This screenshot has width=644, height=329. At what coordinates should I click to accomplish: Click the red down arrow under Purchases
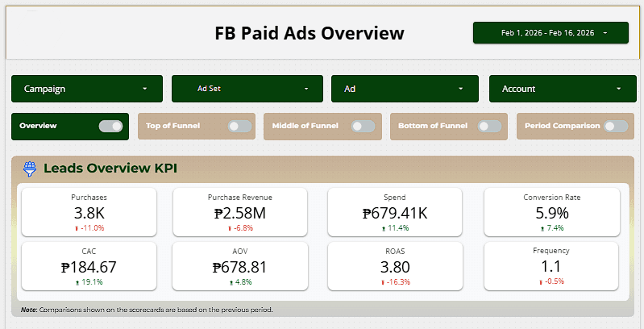click(x=77, y=228)
